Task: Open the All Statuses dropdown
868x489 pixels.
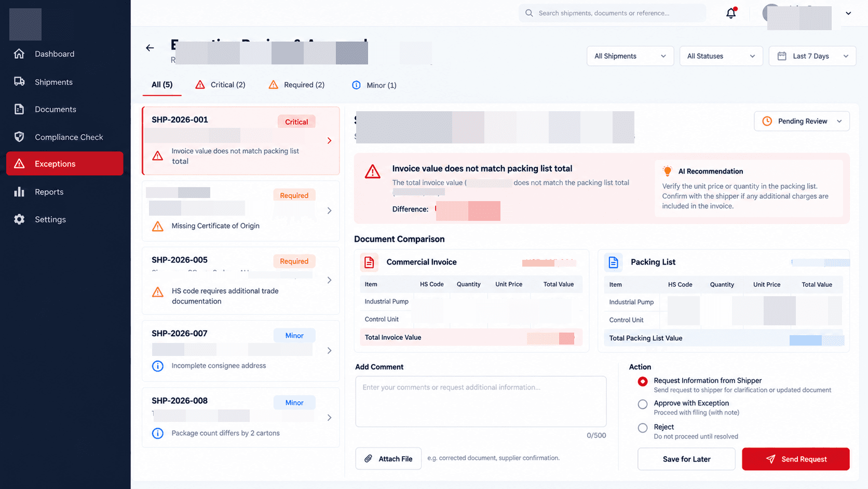Action: tap(721, 56)
